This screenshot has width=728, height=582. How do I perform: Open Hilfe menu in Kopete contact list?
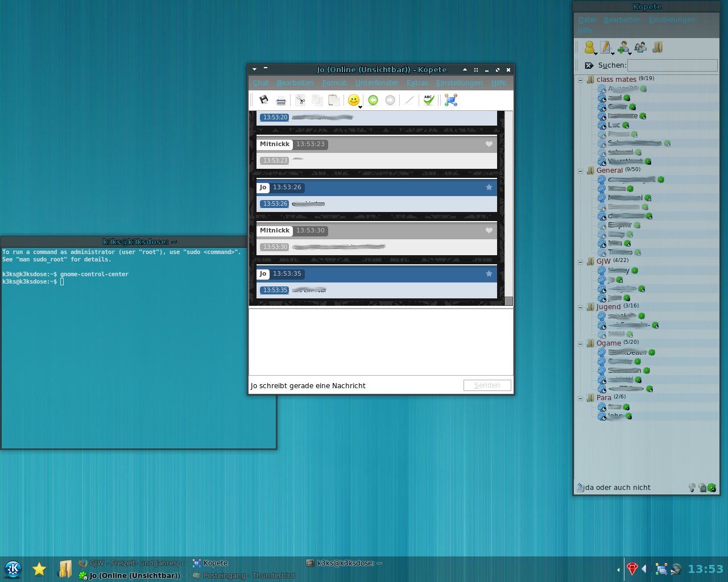tap(585, 31)
